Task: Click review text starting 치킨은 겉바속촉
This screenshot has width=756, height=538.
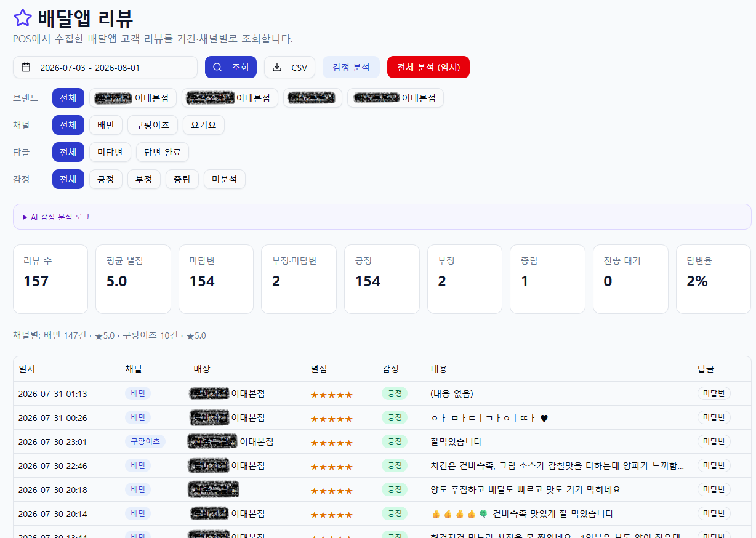Action: [x=557, y=466]
